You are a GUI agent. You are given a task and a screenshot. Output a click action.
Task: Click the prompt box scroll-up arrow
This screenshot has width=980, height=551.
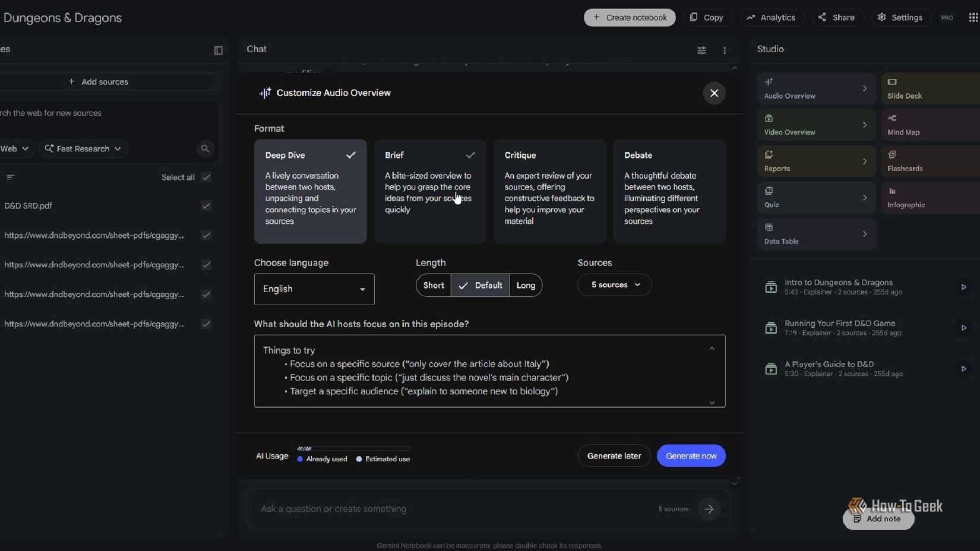pyautogui.click(x=712, y=349)
